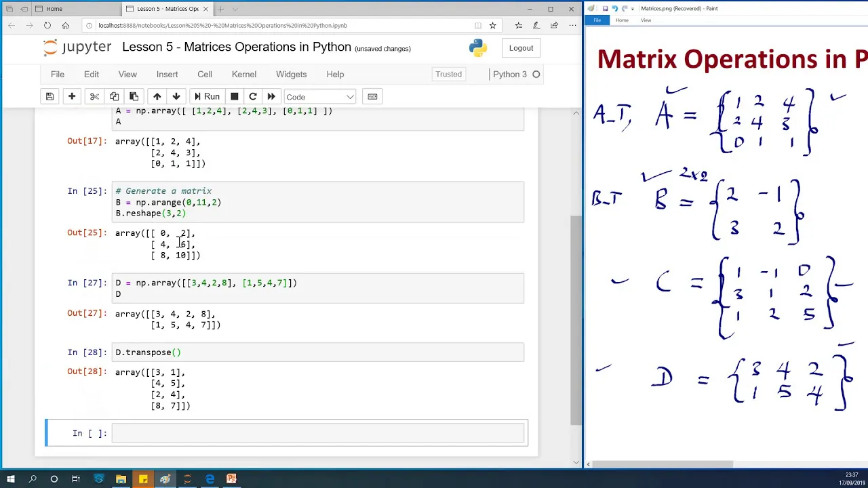Open the Kernel menu
This screenshot has width=868, height=488.
[x=244, y=74]
